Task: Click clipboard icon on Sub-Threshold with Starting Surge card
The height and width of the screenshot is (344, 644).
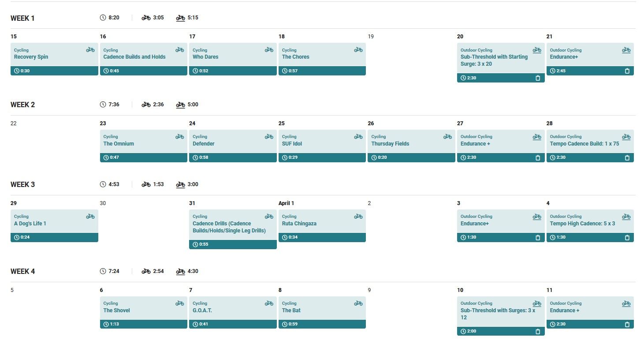Action: (537, 78)
